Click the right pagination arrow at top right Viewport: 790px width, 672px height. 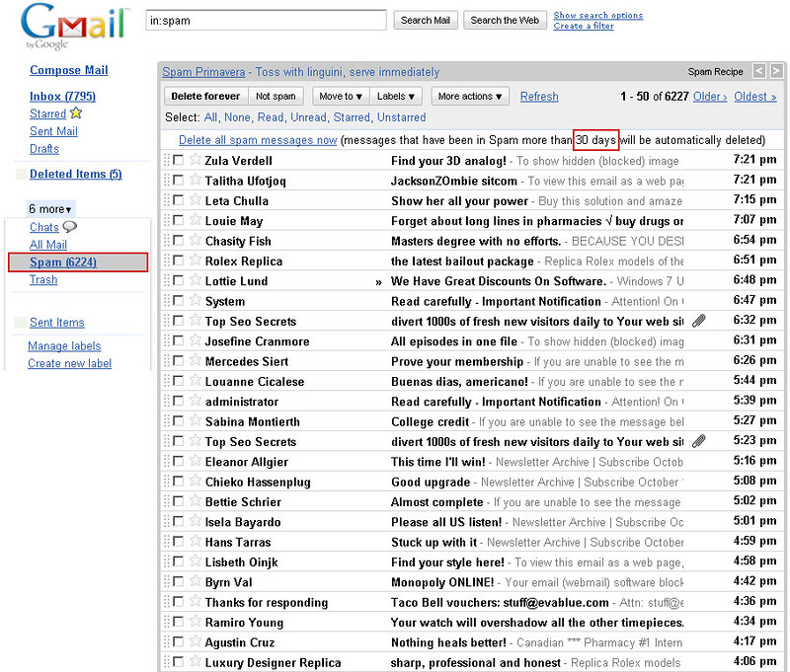(x=777, y=70)
